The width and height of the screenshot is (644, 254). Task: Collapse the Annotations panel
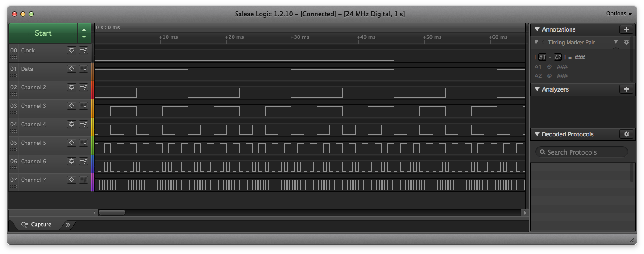[x=537, y=29]
